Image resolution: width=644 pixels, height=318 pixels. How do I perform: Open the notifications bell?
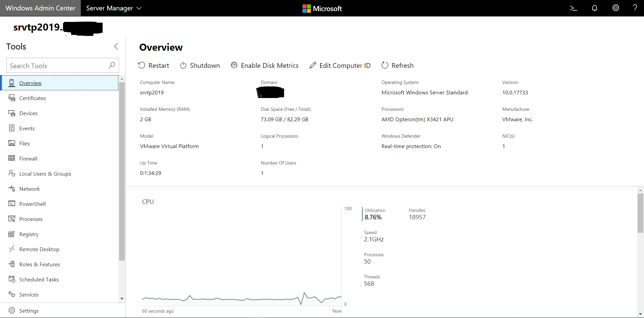click(x=594, y=8)
